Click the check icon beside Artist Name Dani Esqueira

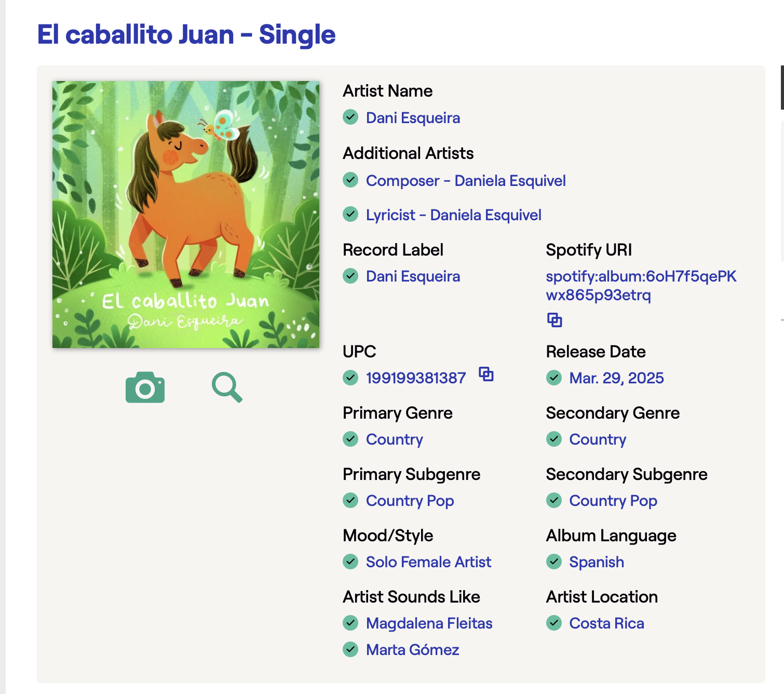(350, 117)
